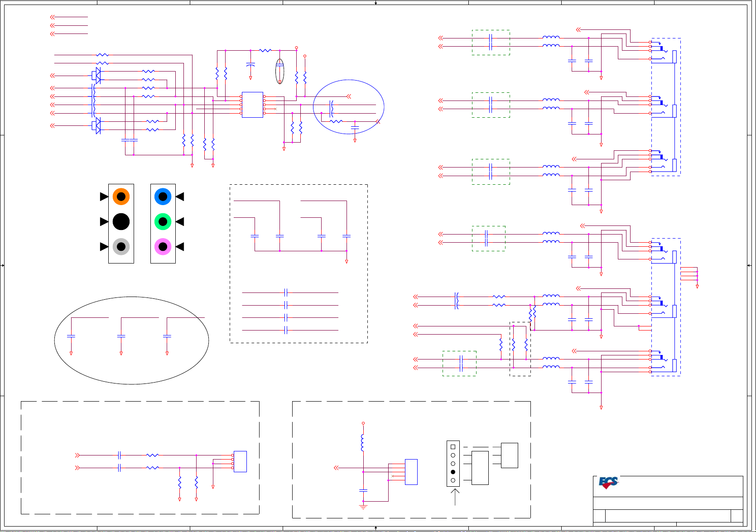The height and width of the screenshot is (532, 756).
Task: Click arrow pointing at orange jack
Action: 104,197
